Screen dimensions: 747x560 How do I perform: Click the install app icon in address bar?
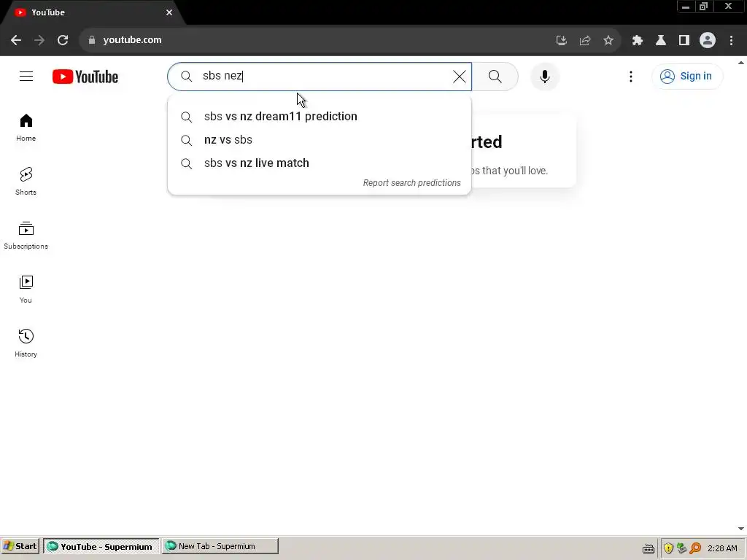(x=562, y=40)
